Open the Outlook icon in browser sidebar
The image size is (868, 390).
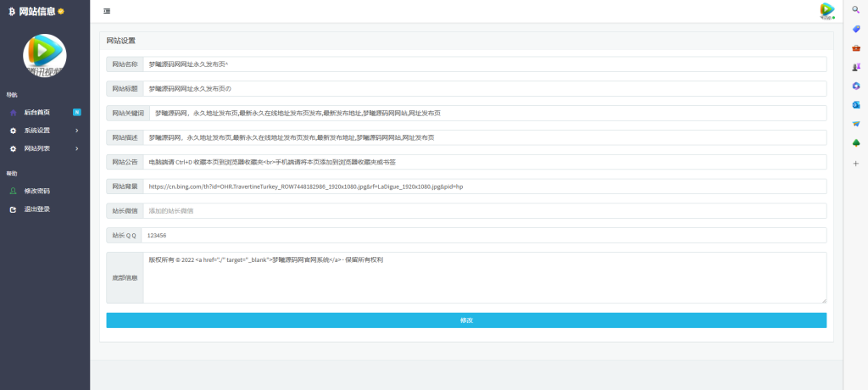[x=855, y=104]
